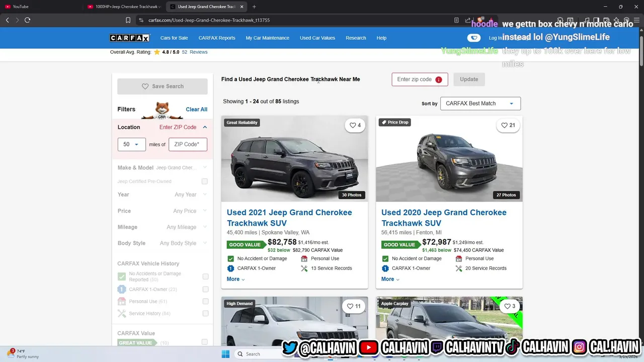
Task: Click the service records wrench icon on 2020 listing
Action: tap(458, 268)
